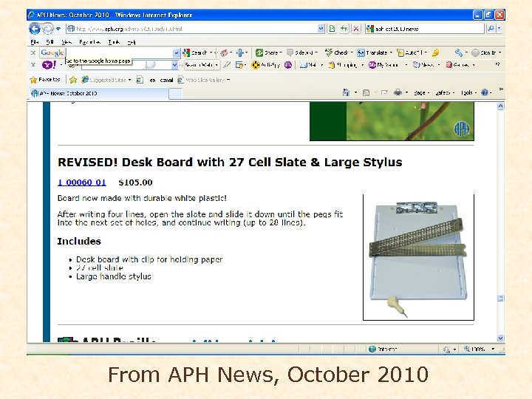Click the Add to Favorites Bar star icon

point(73,80)
